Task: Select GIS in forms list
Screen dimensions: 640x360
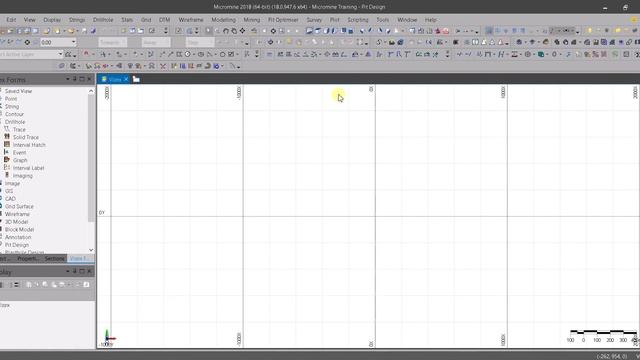Action: 9,191
